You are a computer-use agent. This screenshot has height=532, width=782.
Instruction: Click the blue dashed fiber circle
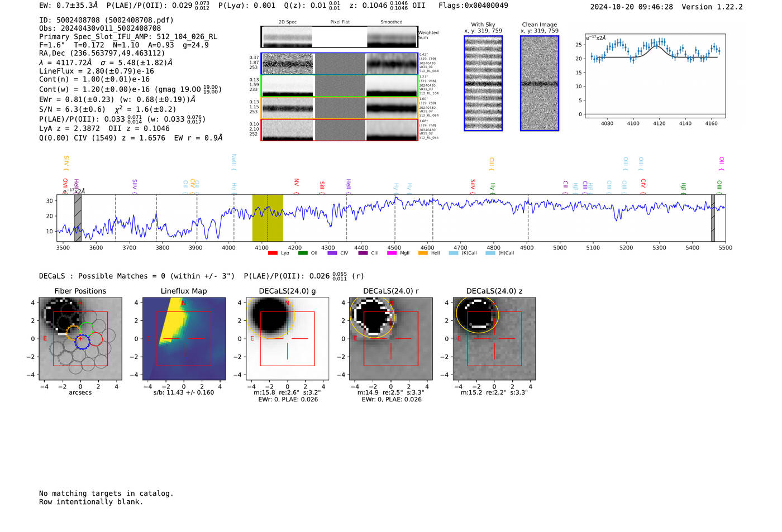pos(82,342)
